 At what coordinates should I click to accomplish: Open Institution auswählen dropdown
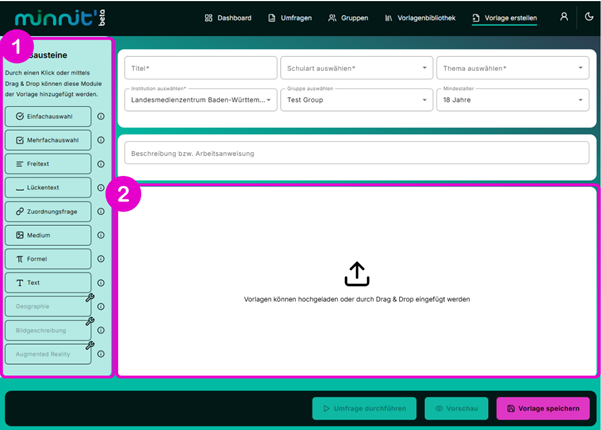coord(201,100)
